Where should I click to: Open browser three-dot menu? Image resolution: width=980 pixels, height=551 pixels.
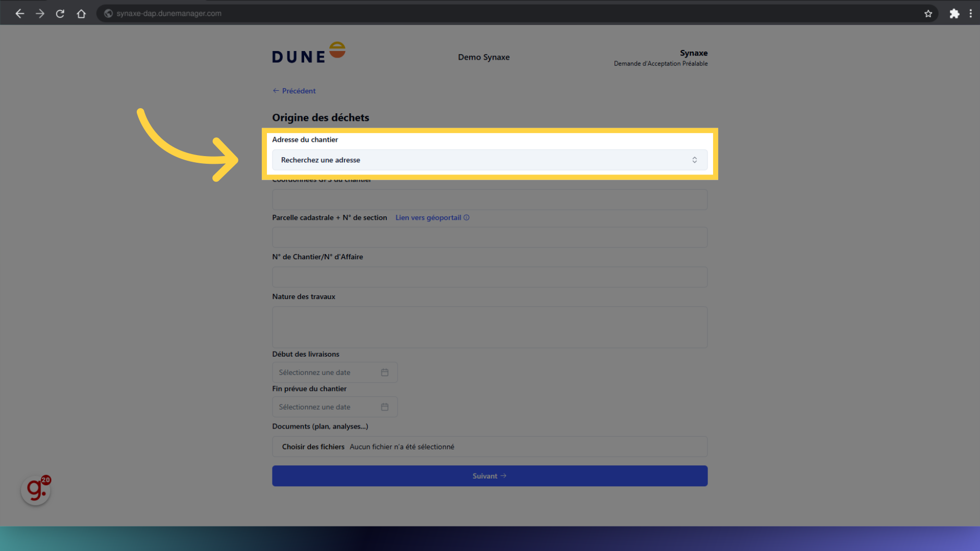[x=970, y=14]
